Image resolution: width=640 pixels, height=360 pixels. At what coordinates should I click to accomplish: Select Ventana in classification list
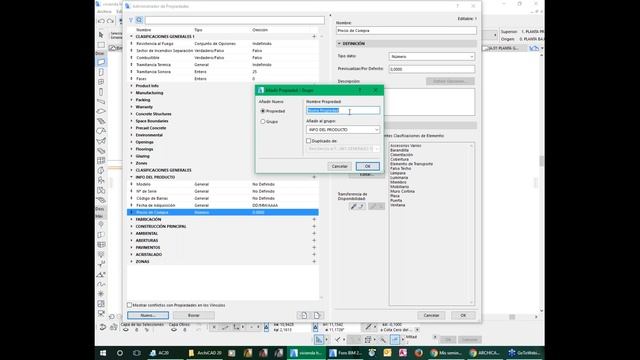(398, 205)
